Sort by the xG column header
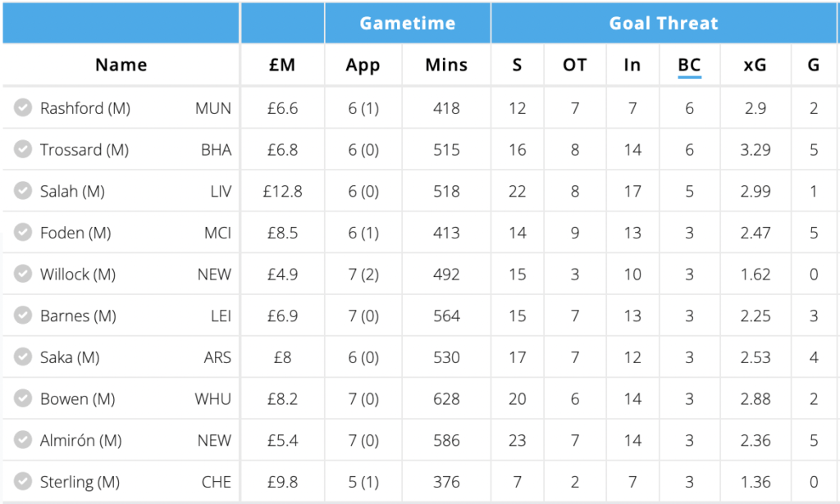 pyautogui.click(x=755, y=65)
